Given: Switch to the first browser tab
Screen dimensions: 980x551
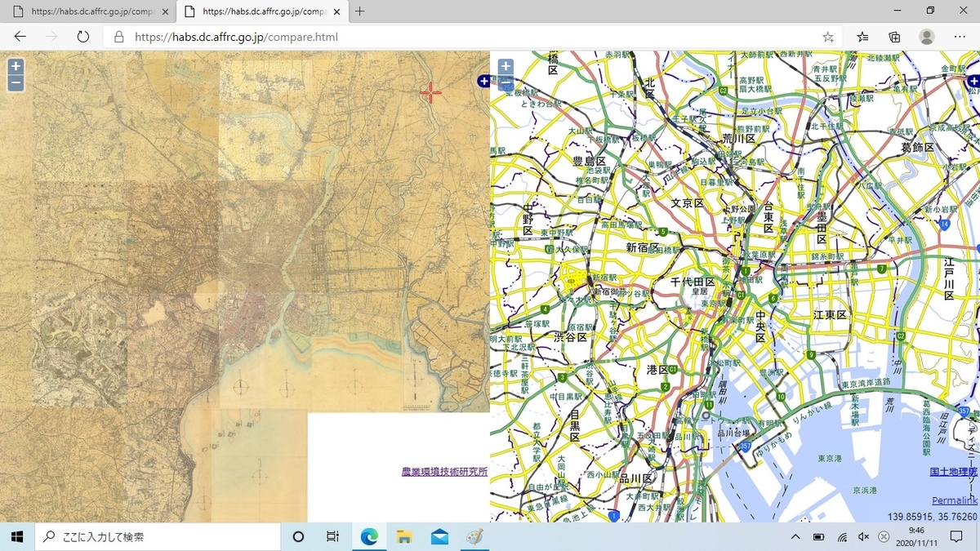Looking at the screenshot, I should [x=88, y=12].
